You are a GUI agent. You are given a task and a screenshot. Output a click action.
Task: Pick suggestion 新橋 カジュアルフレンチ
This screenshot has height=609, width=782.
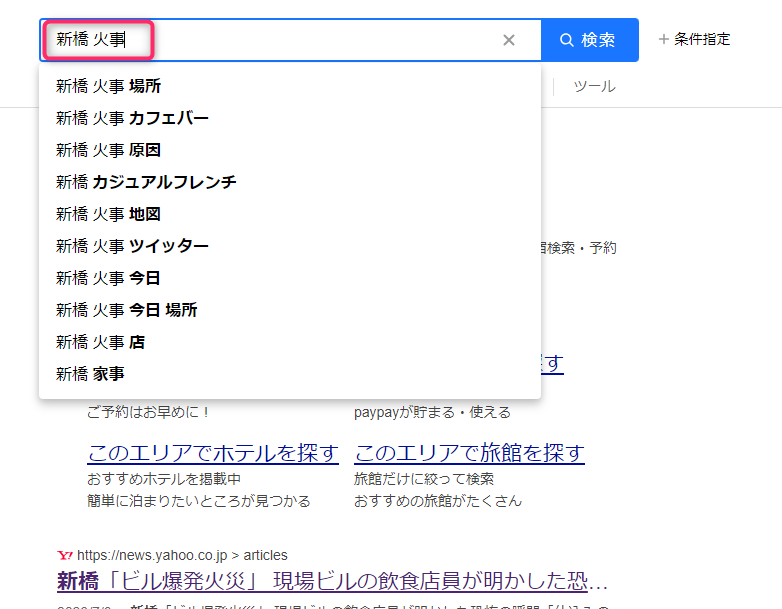[x=146, y=182]
